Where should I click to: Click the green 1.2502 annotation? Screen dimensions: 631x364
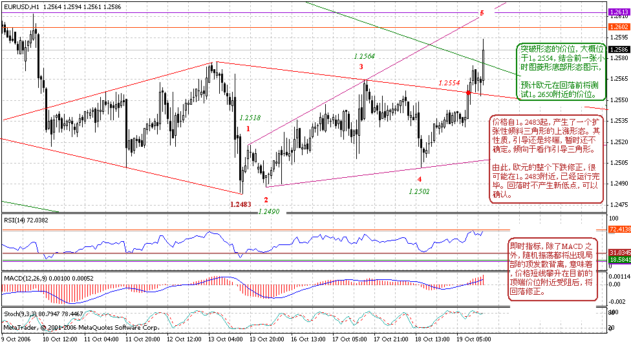(x=419, y=191)
